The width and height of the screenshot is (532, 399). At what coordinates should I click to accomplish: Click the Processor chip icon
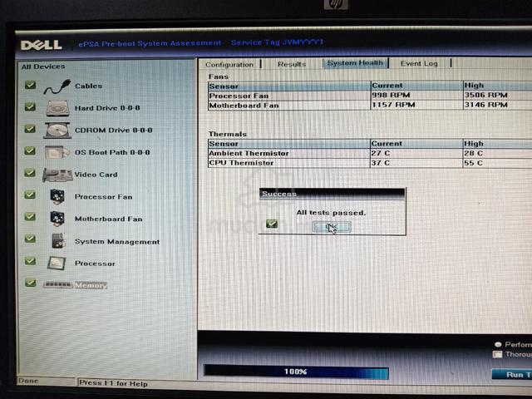pos(57,263)
